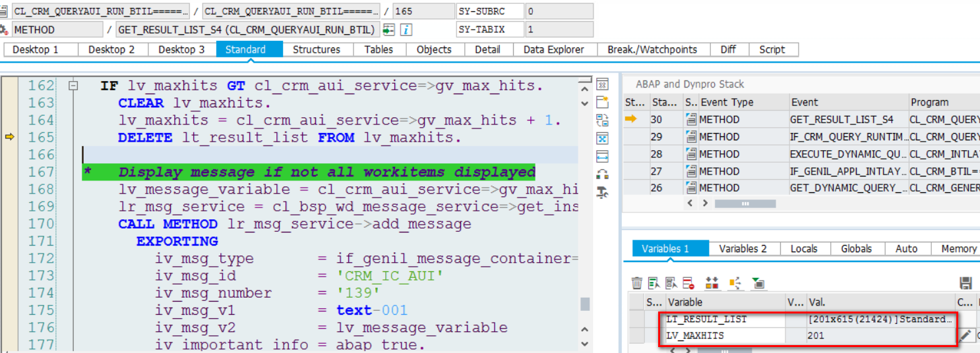The height and width of the screenshot is (353, 980).
Task: Click the Variable column header
Action: [x=725, y=302]
